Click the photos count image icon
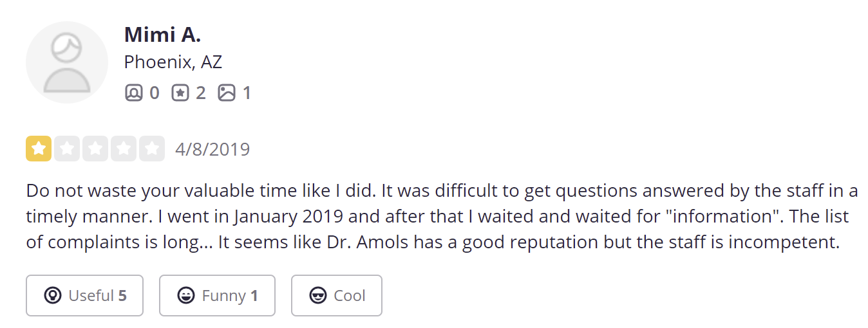The width and height of the screenshot is (868, 328). click(x=227, y=93)
